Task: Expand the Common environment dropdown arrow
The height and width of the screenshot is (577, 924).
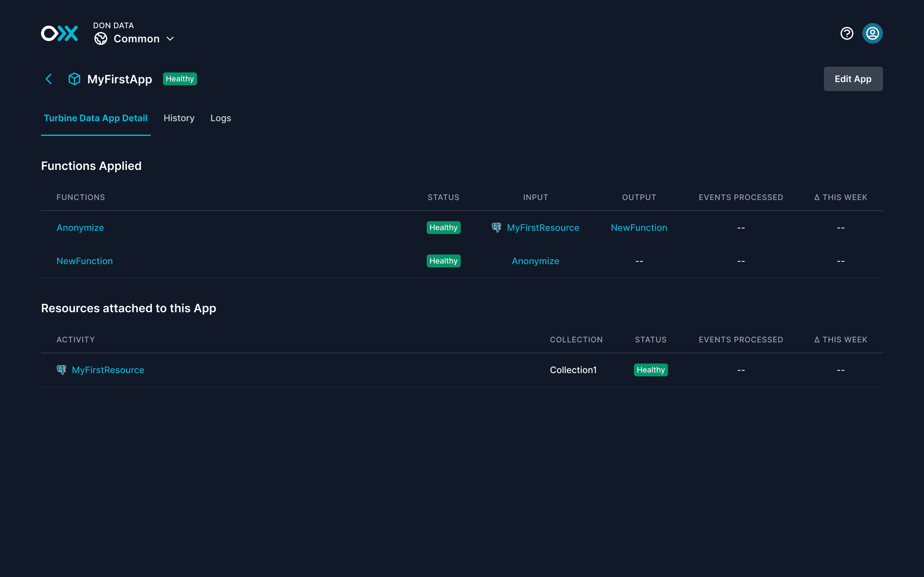Action: 170,39
